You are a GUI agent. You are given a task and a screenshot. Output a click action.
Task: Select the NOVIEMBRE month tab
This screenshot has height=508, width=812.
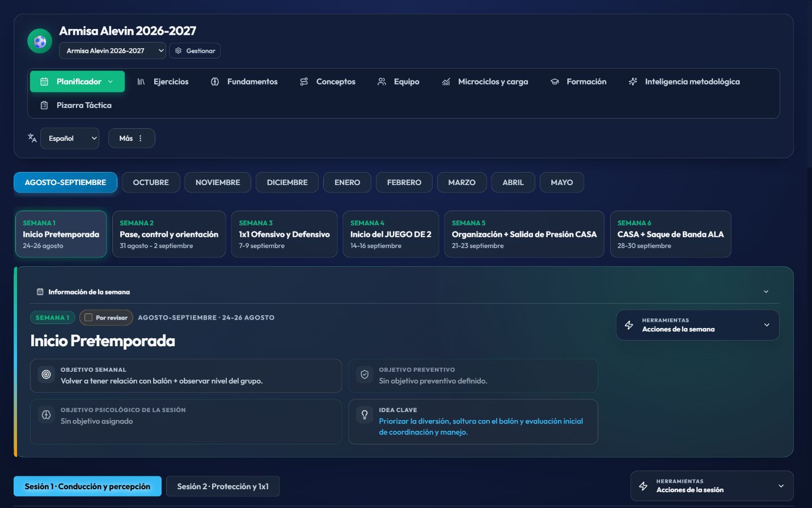pos(218,182)
